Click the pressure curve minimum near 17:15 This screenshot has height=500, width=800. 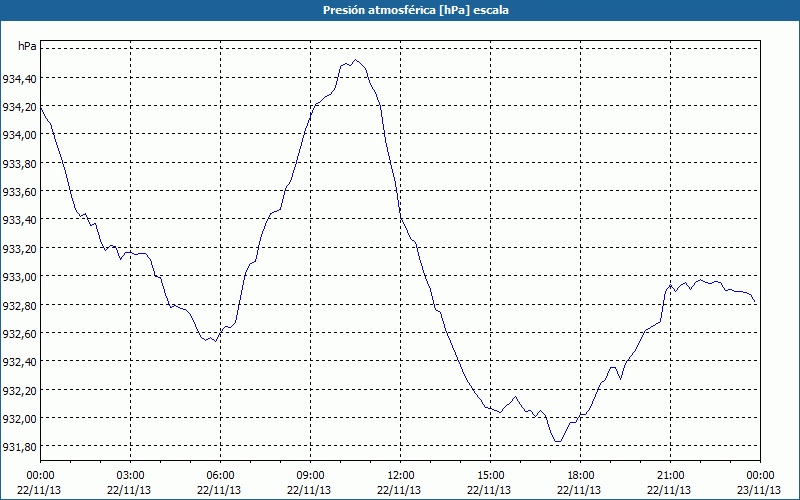[558, 441]
